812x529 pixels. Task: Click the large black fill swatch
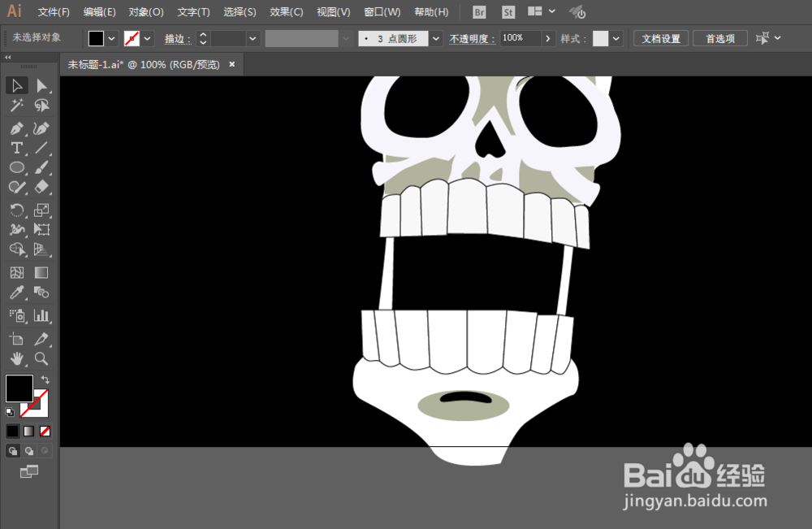pos(19,388)
